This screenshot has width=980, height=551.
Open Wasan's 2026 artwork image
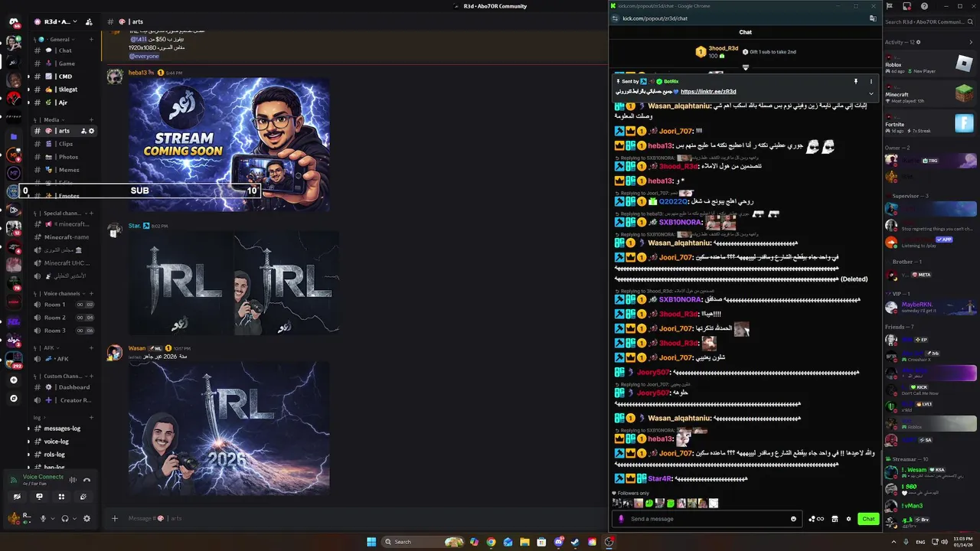(x=229, y=429)
